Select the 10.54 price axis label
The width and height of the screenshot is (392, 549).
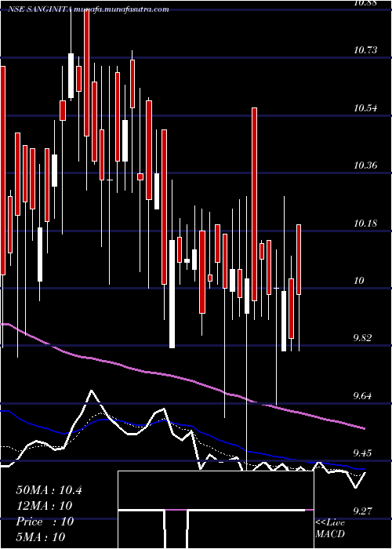pyautogui.click(x=365, y=108)
